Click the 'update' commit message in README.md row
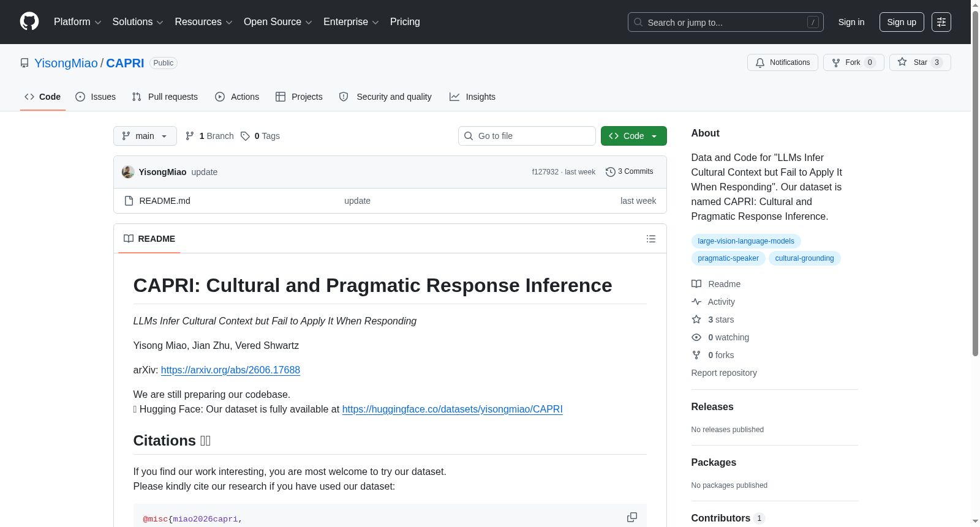Image resolution: width=980 pixels, height=527 pixels. pyautogui.click(x=357, y=201)
